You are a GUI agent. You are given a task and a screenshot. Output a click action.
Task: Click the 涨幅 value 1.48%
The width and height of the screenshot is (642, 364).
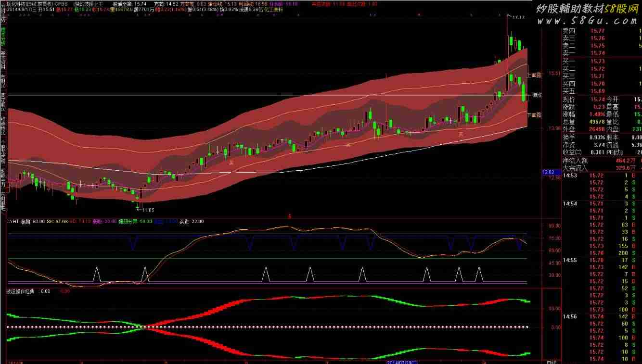597,114
